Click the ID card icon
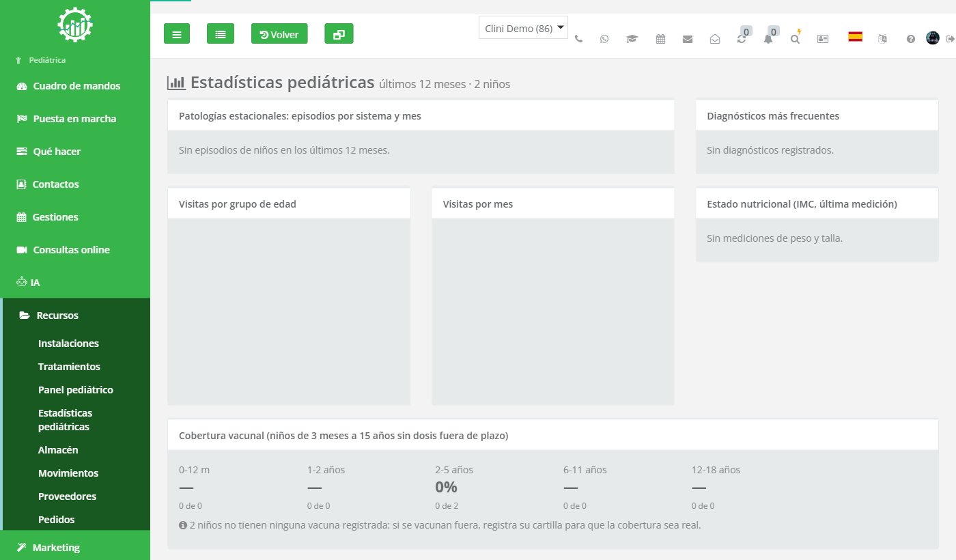 coord(823,39)
